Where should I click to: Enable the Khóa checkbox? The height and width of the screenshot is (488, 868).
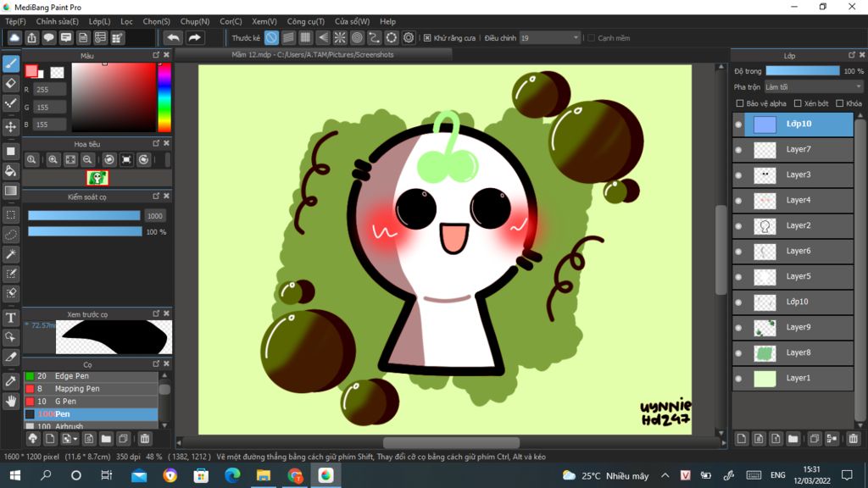(x=840, y=103)
